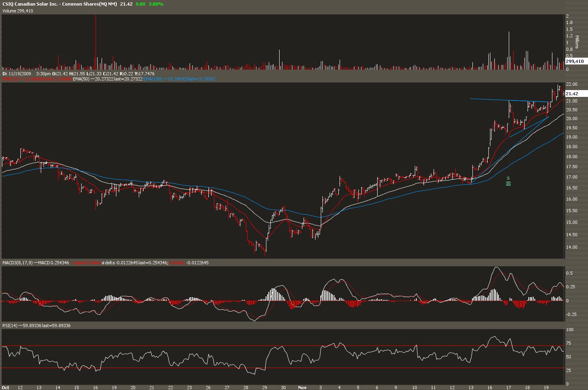Select the blue descending resistance trendline near 21.00
This screenshot has height=390, width=588.
click(x=510, y=100)
